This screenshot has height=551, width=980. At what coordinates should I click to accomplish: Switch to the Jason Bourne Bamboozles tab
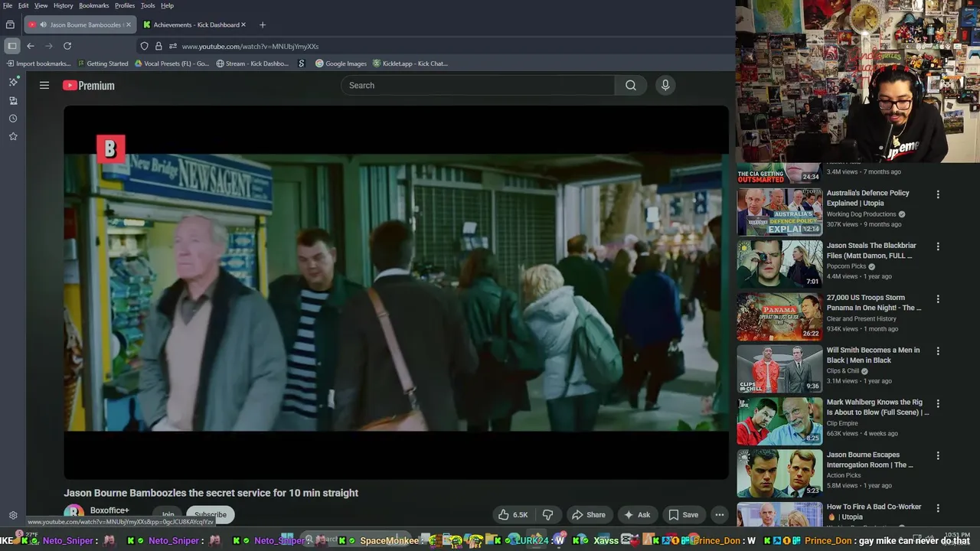click(x=80, y=24)
